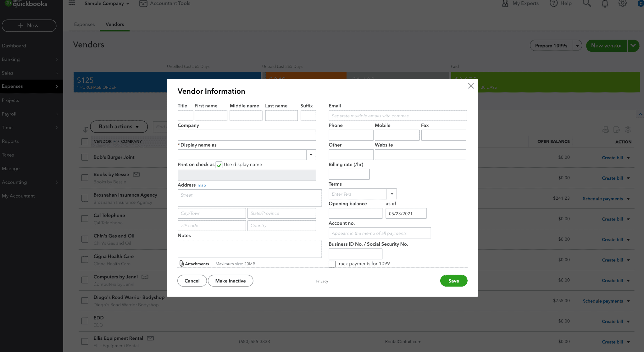Open the search magnifier icon

587,3
